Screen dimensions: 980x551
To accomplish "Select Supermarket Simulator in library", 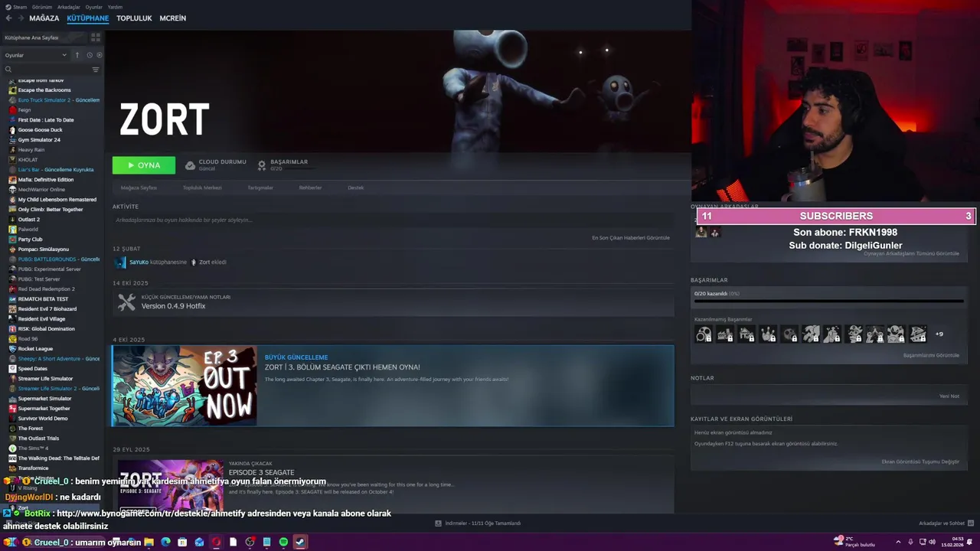I will tap(44, 399).
